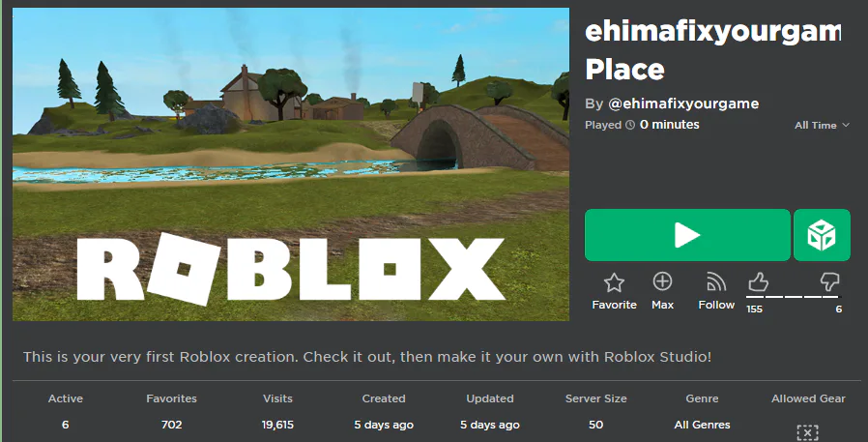Click the game description text
The width and height of the screenshot is (868, 442).
pyautogui.click(x=367, y=357)
